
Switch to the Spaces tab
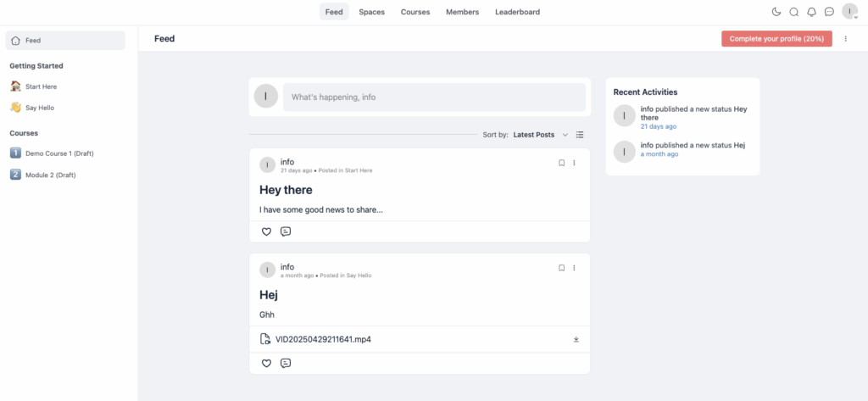click(371, 12)
